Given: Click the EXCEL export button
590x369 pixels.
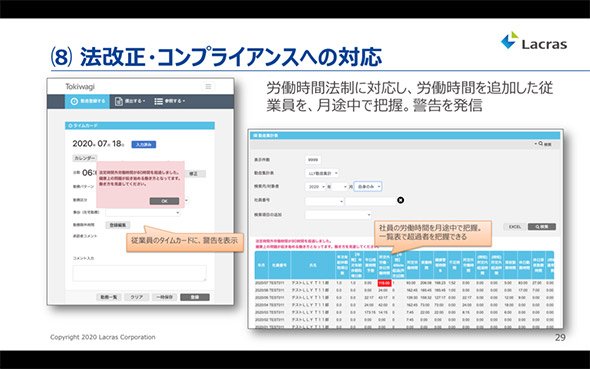Looking at the screenshot, I should click(515, 226).
